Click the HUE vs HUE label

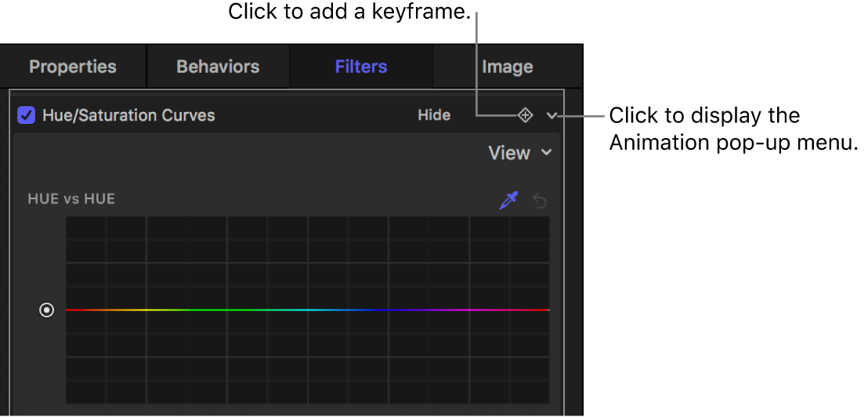click(x=71, y=199)
